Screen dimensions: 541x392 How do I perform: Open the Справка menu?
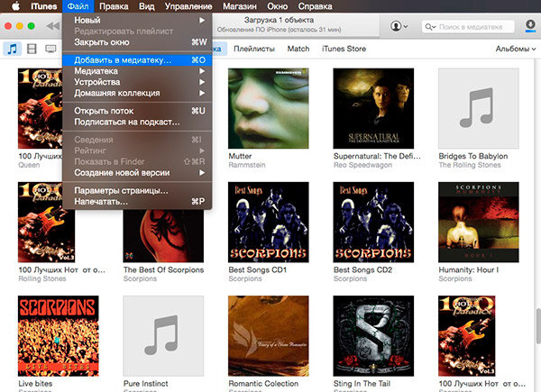coord(315,6)
